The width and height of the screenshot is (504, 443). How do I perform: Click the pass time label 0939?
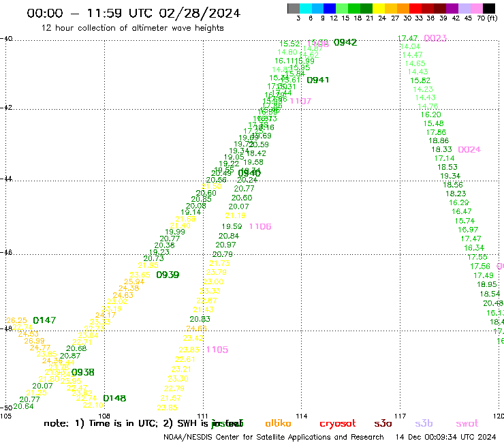(168, 275)
